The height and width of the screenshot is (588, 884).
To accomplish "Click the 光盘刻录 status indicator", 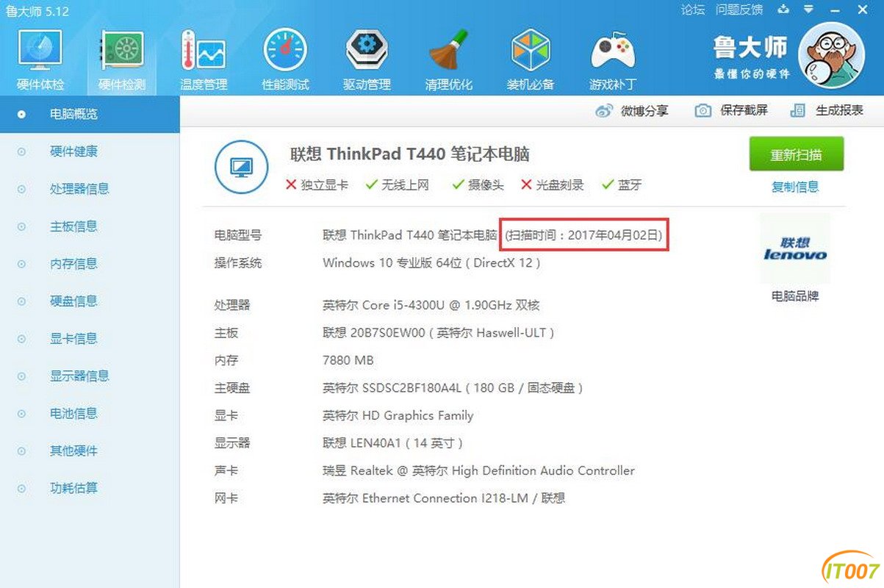I will point(552,185).
